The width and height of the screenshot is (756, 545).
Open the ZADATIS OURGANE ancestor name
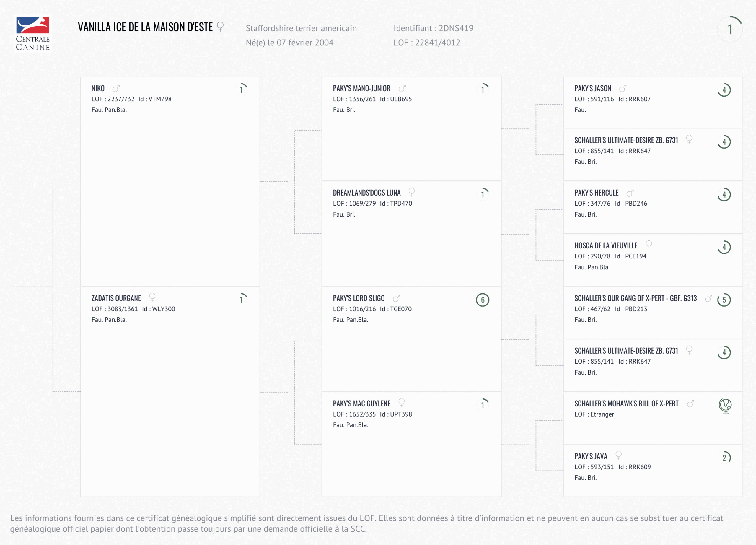tap(116, 298)
